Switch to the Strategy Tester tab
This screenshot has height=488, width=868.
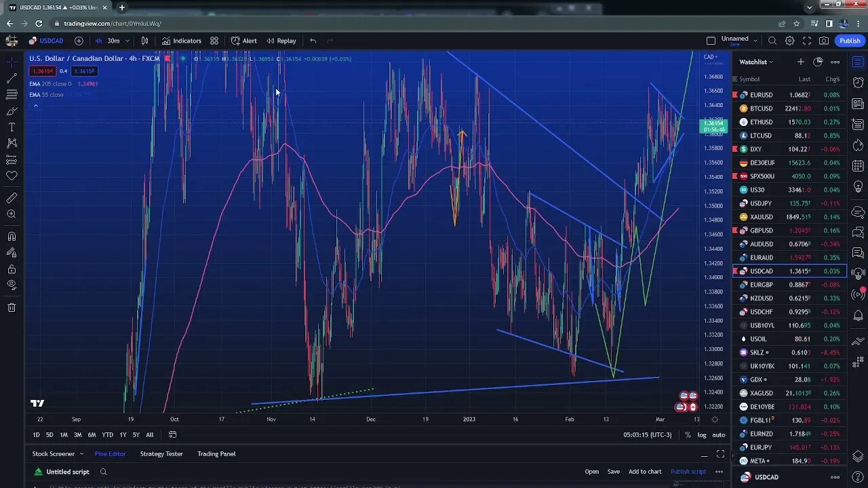click(161, 453)
